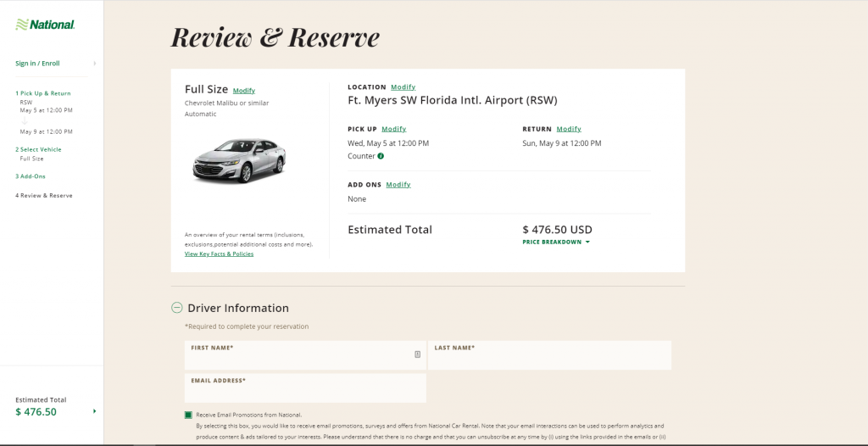The height and width of the screenshot is (446, 868).
Task: Open Sign in / Enroll menu
Action: [x=37, y=63]
